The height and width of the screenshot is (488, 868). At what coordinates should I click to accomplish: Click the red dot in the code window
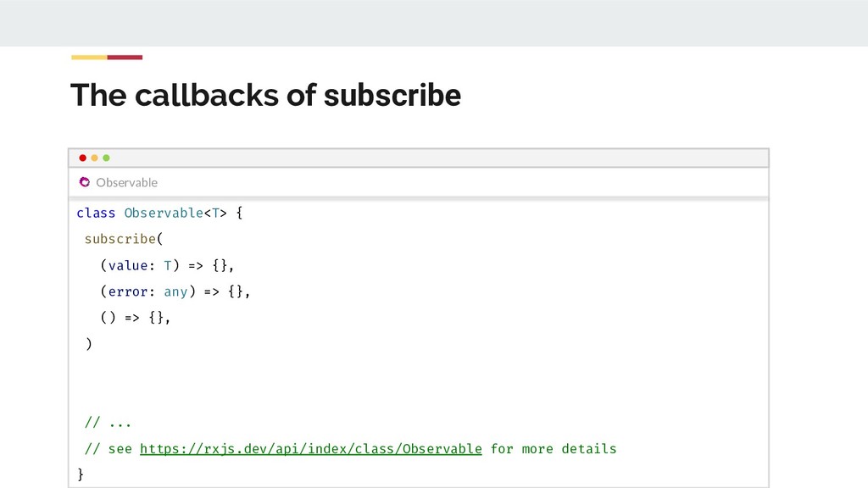(x=82, y=158)
